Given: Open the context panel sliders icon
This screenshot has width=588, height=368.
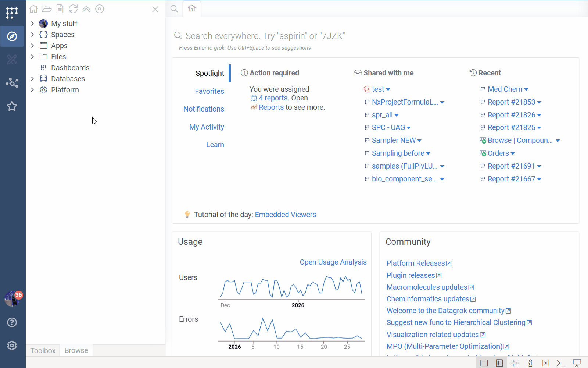Looking at the screenshot, I should click(515, 363).
